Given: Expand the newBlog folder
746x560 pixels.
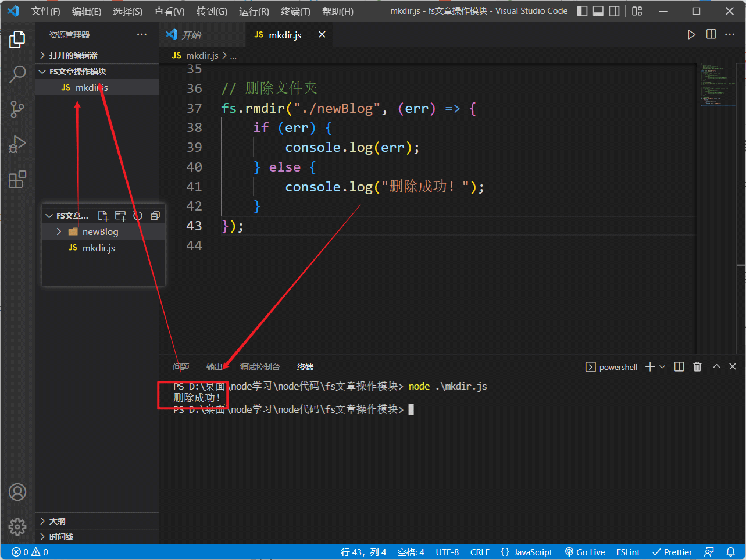Looking at the screenshot, I should [x=104, y=231].
